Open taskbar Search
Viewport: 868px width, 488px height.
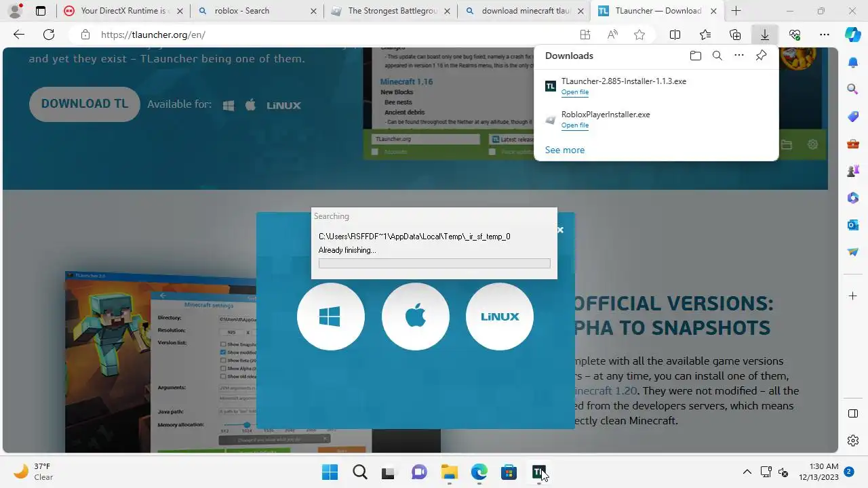point(359,472)
